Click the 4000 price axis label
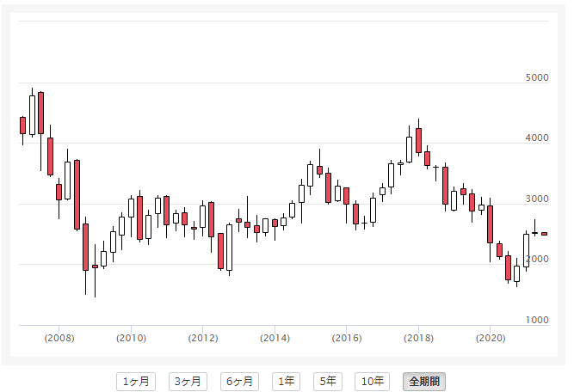 (x=537, y=138)
